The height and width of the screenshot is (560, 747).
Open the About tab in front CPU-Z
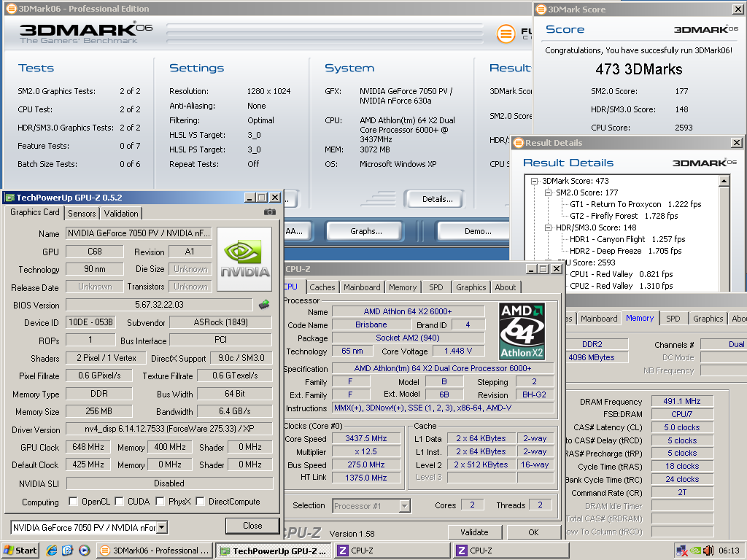coord(506,287)
